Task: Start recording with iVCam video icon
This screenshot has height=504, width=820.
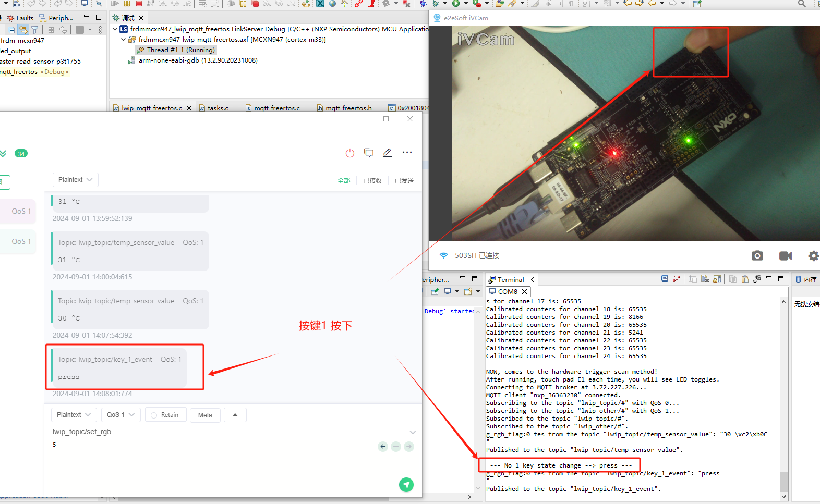Action: point(786,255)
